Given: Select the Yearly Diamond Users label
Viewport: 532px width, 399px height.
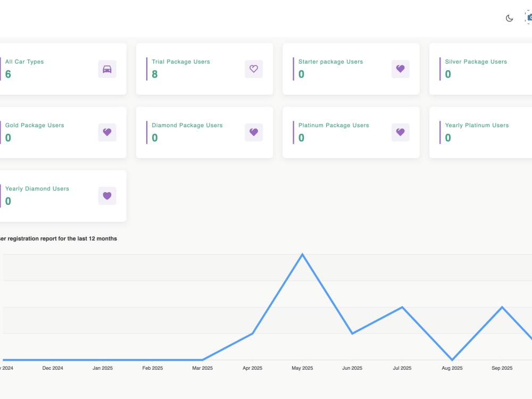Looking at the screenshot, I should click(x=37, y=189).
